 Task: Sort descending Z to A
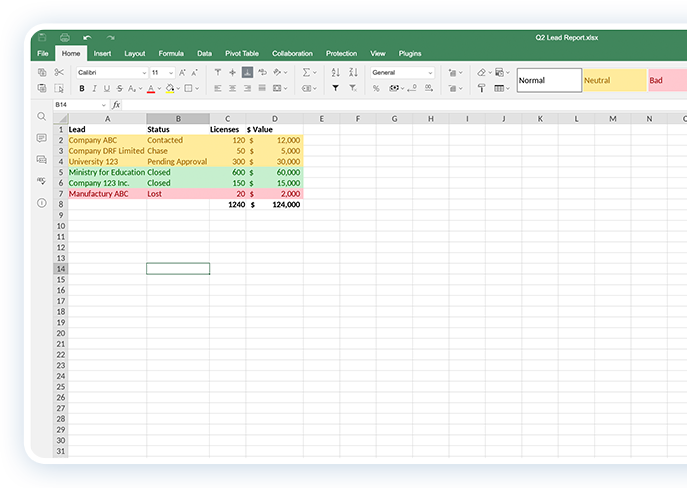pos(353,72)
